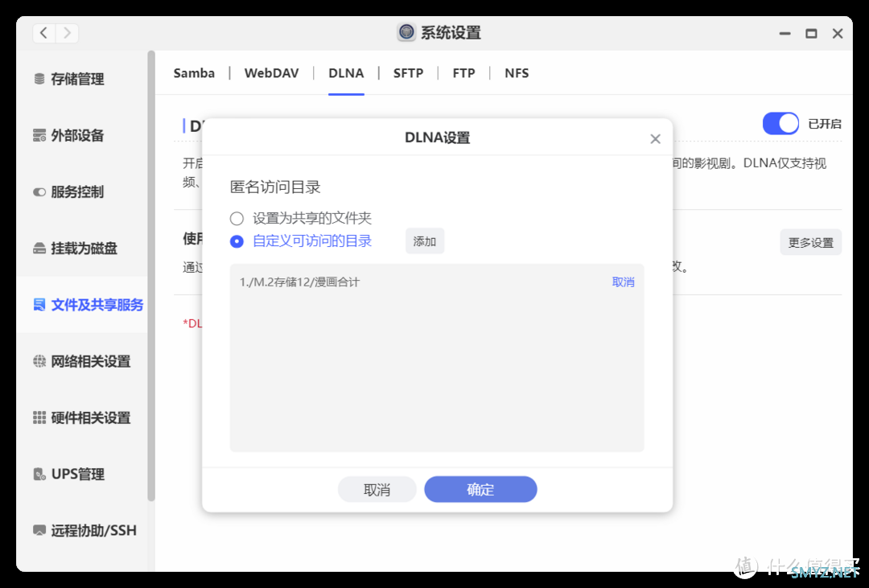Maximize the 系统设置 window
This screenshot has width=869, height=588.
(811, 33)
